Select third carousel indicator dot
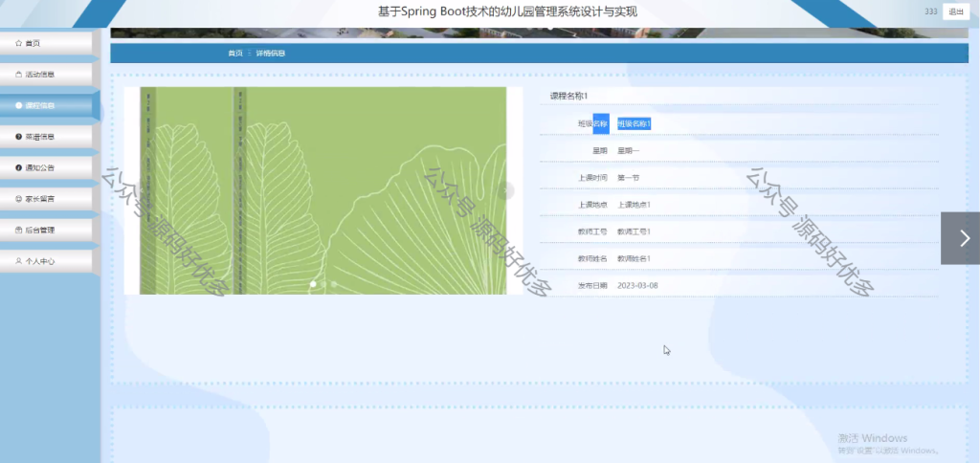980x463 pixels. [334, 284]
